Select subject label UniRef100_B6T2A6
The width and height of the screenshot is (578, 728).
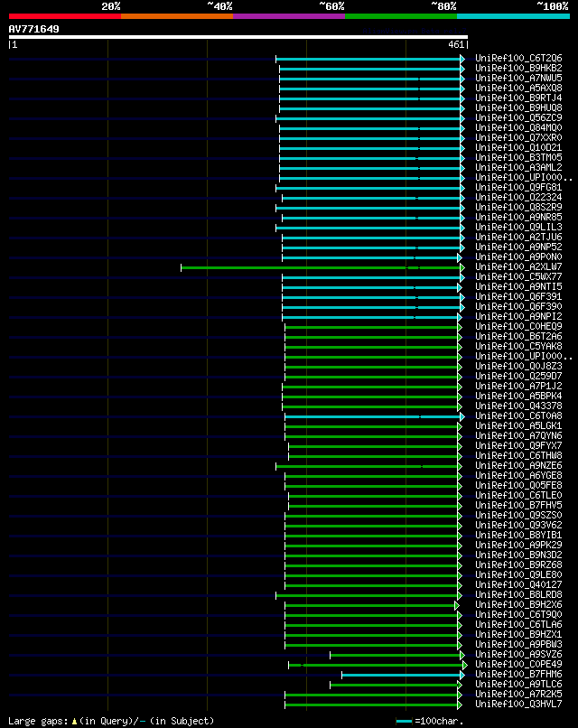coord(518,336)
